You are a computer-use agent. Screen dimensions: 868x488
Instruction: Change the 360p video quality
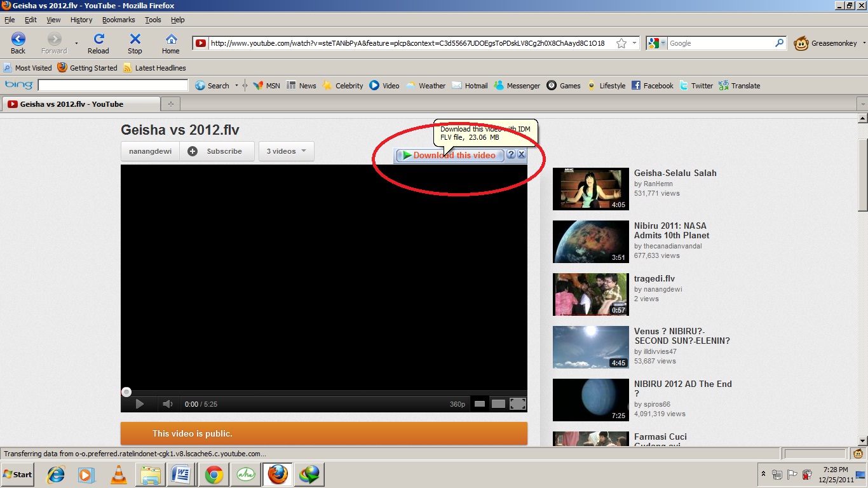tap(458, 404)
